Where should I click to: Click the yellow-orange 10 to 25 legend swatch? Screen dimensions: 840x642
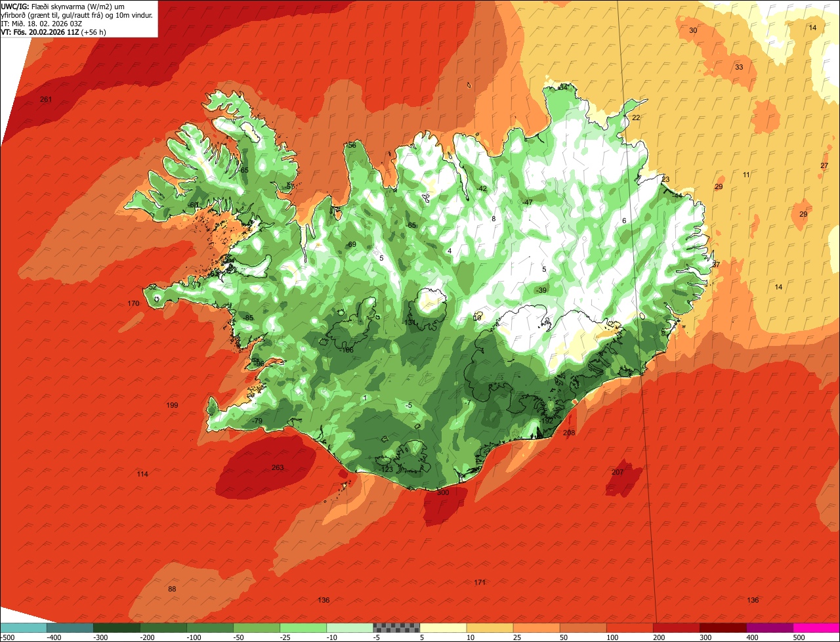click(x=490, y=628)
